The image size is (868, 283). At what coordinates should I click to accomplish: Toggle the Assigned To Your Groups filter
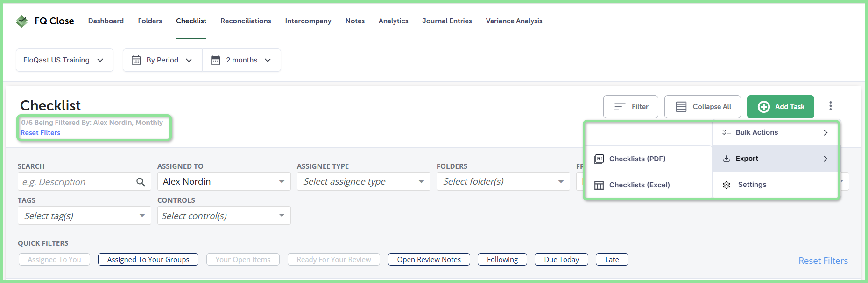[x=148, y=260]
